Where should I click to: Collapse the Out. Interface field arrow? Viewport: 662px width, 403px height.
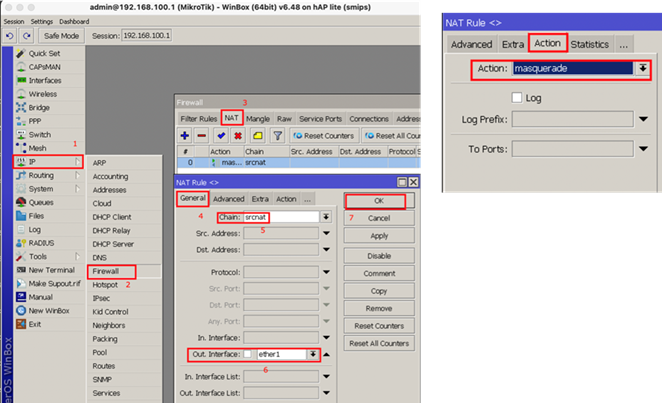[x=326, y=354]
